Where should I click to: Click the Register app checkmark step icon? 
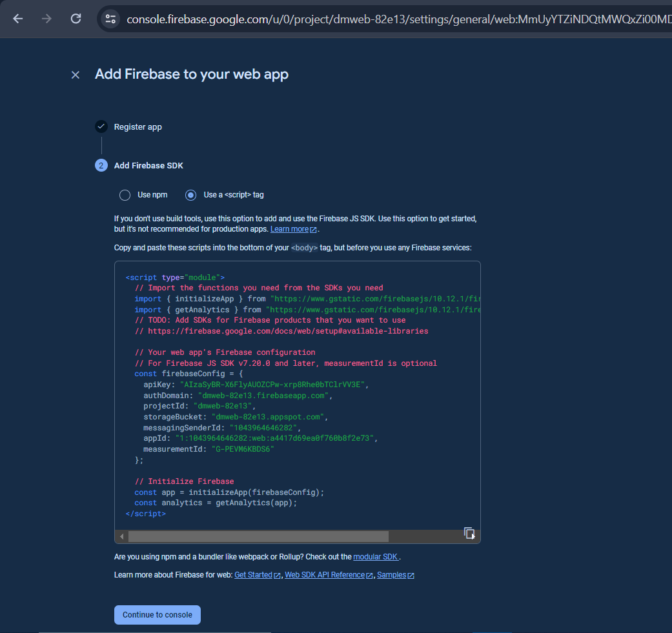click(x=101, y=126)
